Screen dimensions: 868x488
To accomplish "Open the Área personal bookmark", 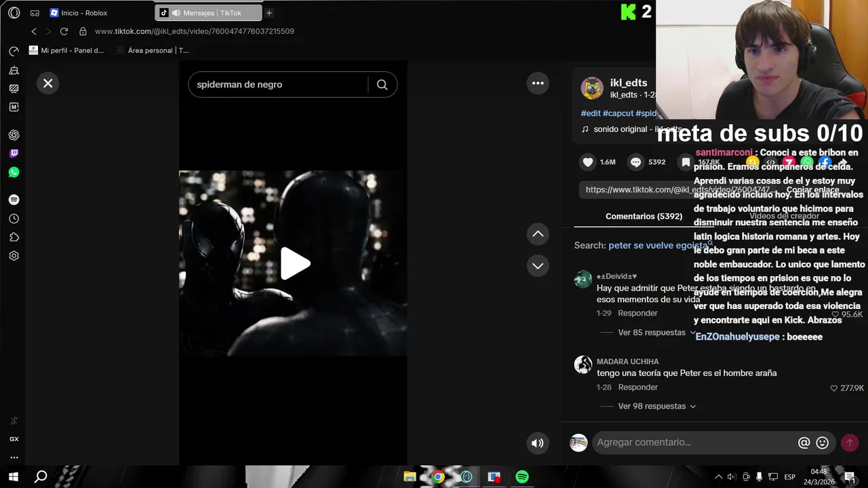I will [x=153, y=50].
